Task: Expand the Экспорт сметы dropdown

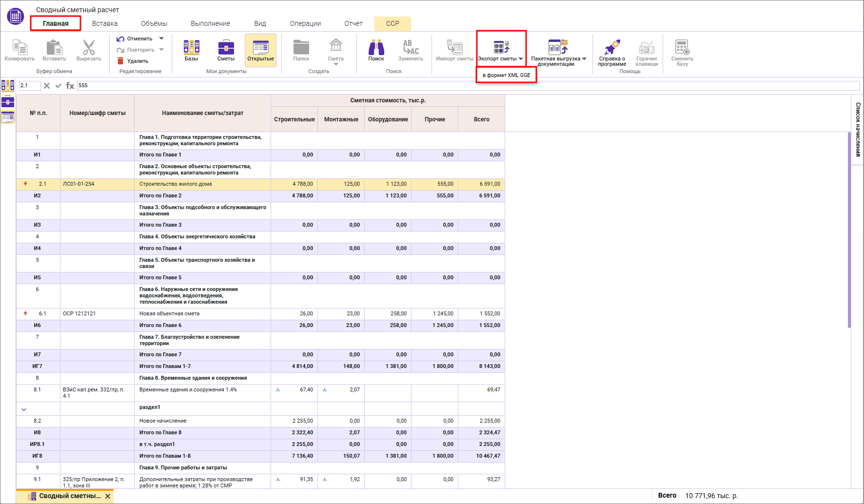Action: tap(521, 59)
